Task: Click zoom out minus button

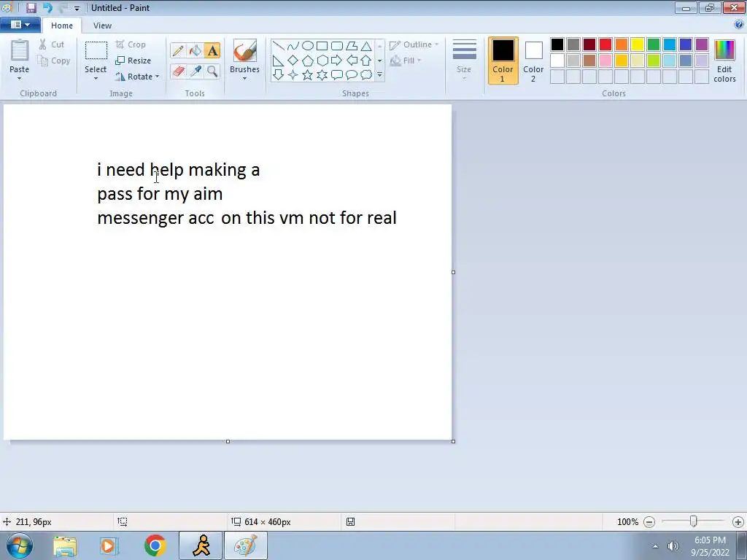Action: (649, 522)
